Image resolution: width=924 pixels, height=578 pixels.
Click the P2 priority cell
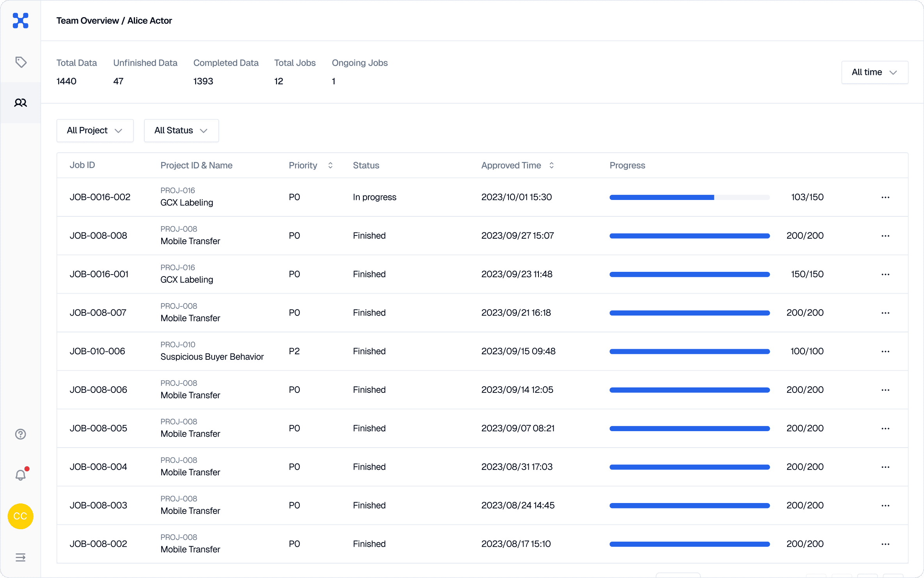pyautogui.click(x=294, y=351)
